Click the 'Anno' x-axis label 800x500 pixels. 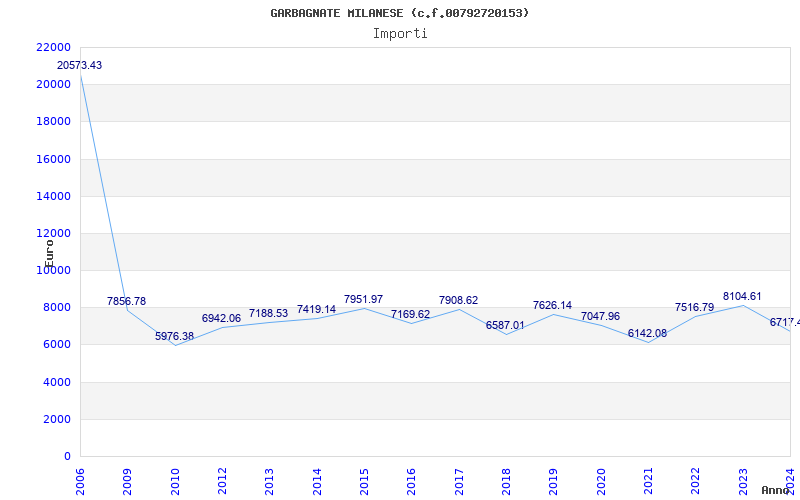tap(776, 490)
